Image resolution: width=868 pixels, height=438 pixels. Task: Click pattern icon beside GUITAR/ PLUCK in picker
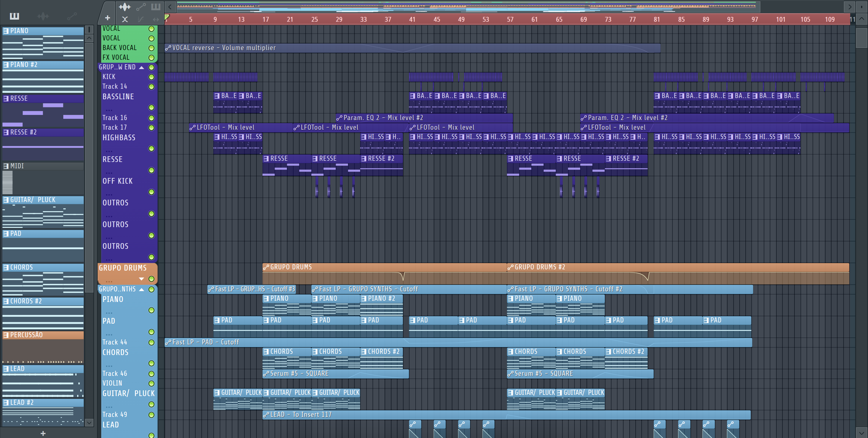[x=6, y=200]
